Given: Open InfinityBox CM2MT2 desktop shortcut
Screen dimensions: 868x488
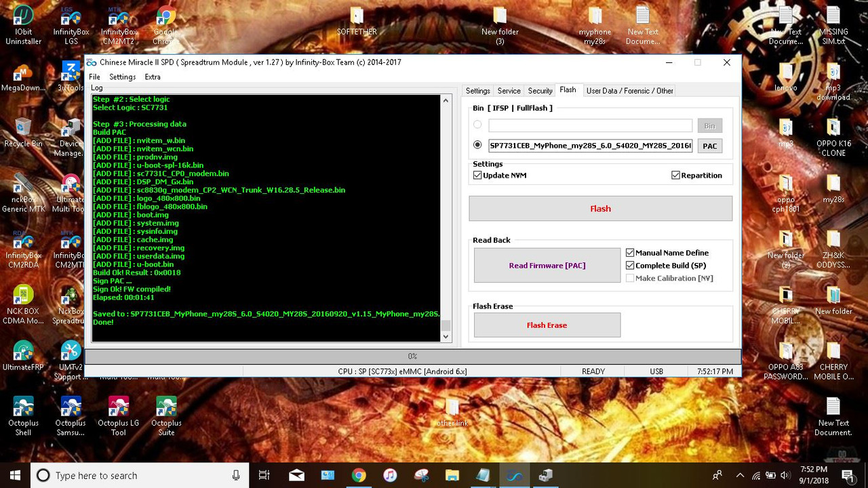Looking at the screenshot, I should click(x=119, y=26).
